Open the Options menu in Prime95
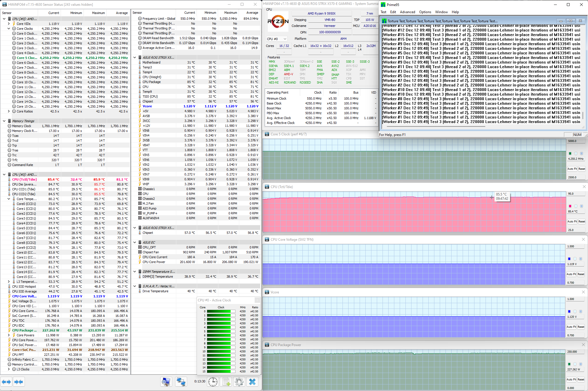This screenshot has width=588, height=391. [425, 12]
